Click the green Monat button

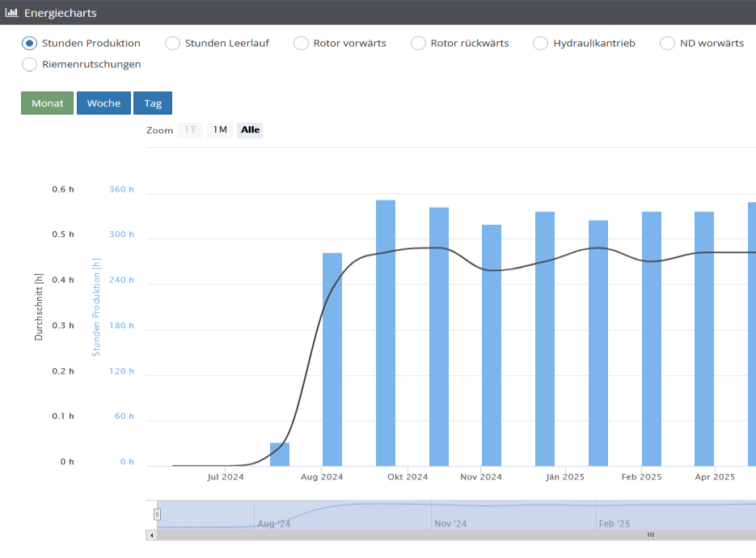47,104
